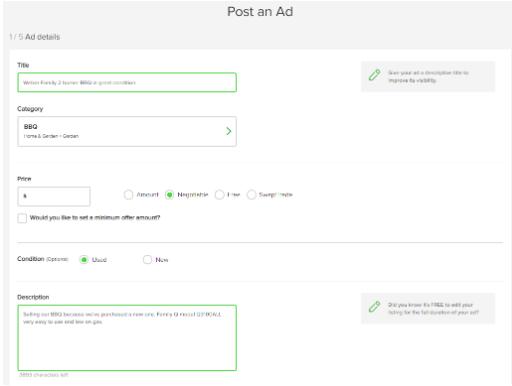Click the free edit listing tip text
Screen dimensions: 512x386
(433, 309)
